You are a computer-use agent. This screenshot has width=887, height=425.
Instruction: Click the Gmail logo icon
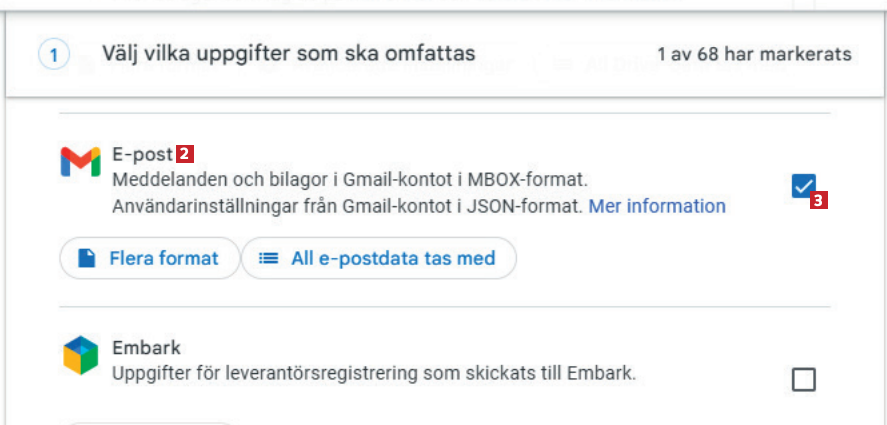pos(80,161)
